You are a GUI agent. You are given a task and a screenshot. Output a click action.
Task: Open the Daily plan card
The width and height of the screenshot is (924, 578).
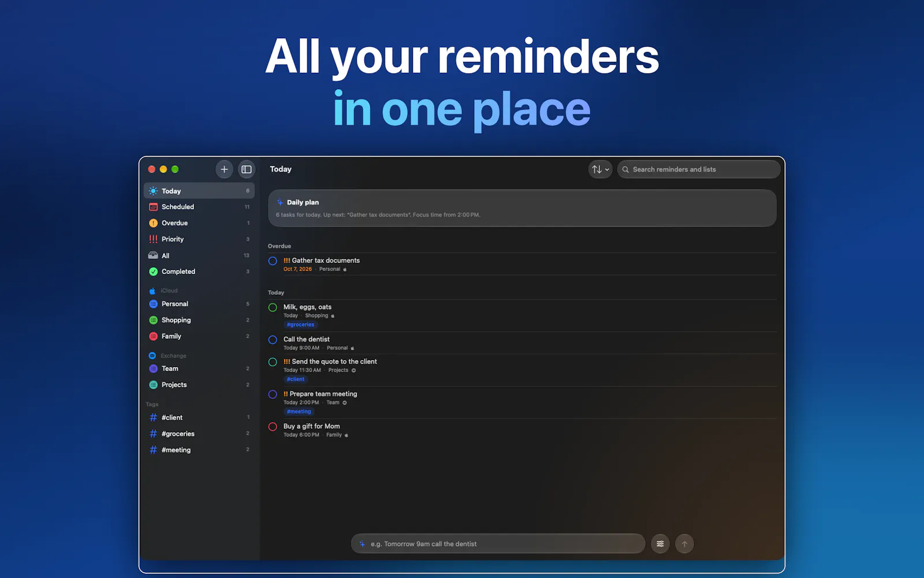[x=522, y=208]
